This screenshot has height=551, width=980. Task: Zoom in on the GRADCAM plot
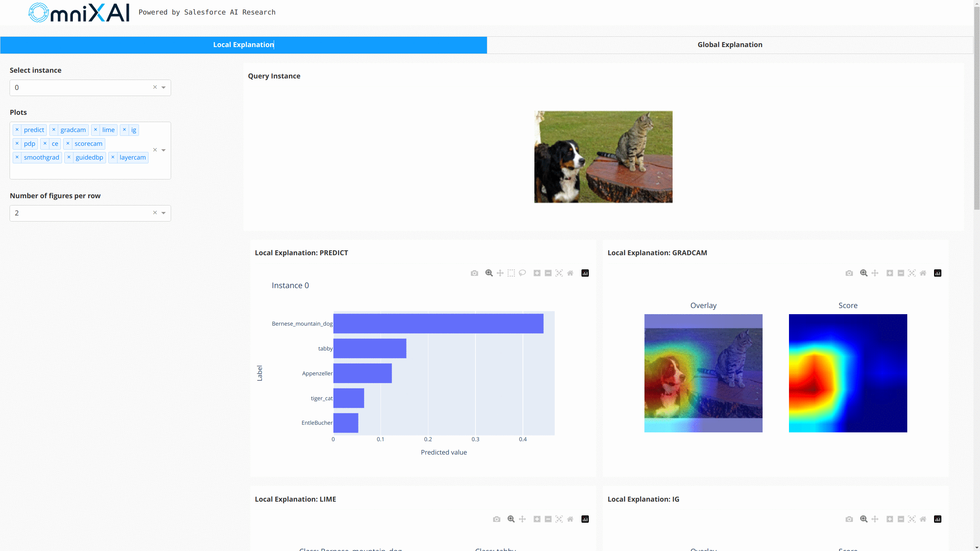pyautogui.click(x=890, y=273)
